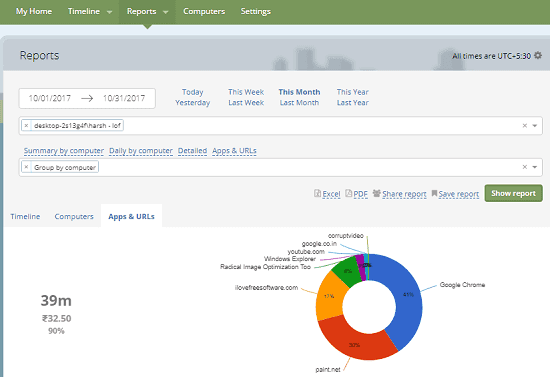Switch to the Computers tab
Viewport: 550px width, 377px height.
pyautogui.click(x=74, y=216)
